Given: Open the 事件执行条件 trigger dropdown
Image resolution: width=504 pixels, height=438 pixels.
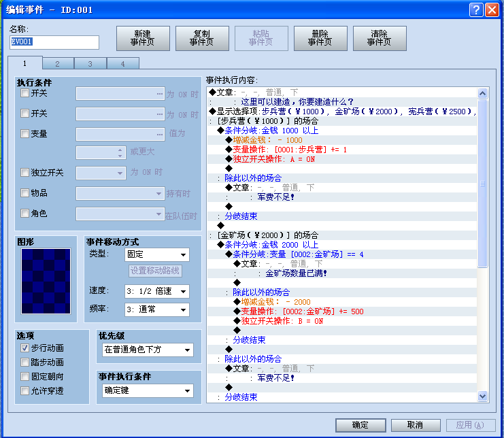Looking at the screenshot, I should tap(148, 391).
